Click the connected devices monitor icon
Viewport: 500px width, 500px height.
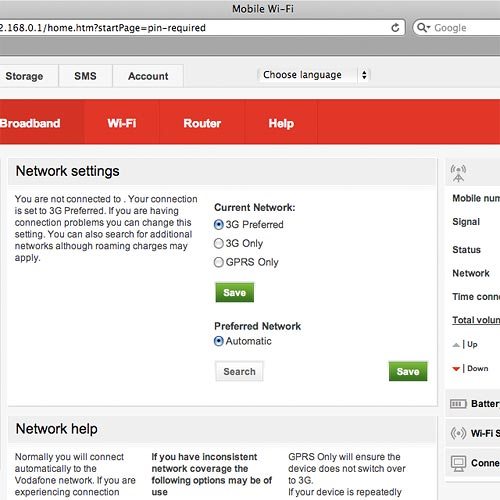click(x=458, y=463)
